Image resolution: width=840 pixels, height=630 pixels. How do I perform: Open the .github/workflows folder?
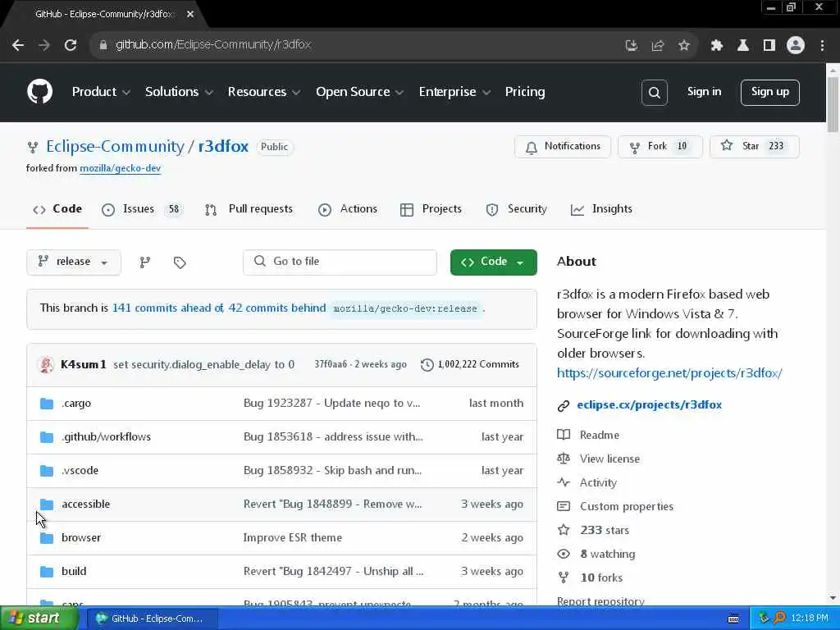pyautogui.click(x=106, y=437)
